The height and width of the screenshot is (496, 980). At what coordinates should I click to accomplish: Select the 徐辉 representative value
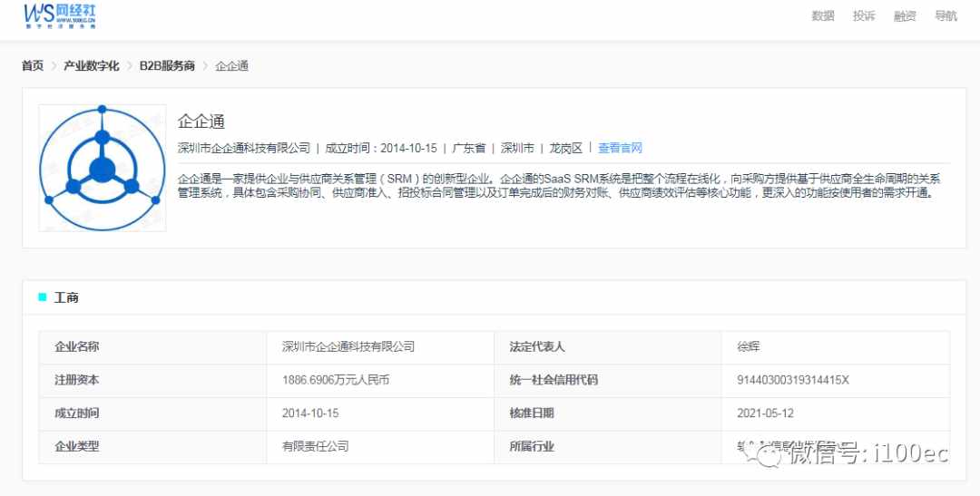(748, 346)
